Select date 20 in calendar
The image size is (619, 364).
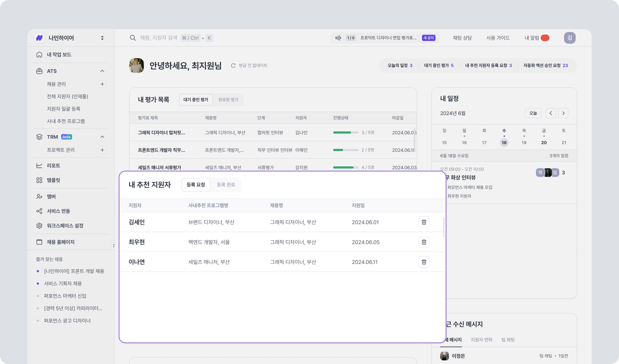point(544,143)
